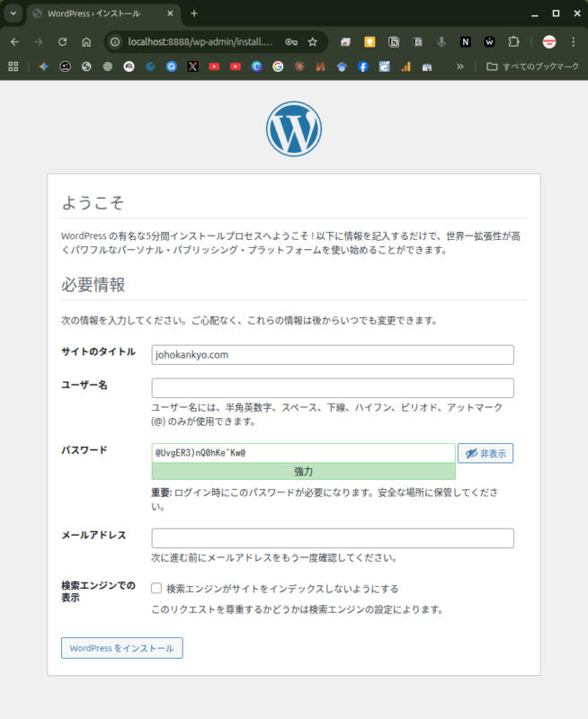Go to browser home page icon

pos(86,41)
